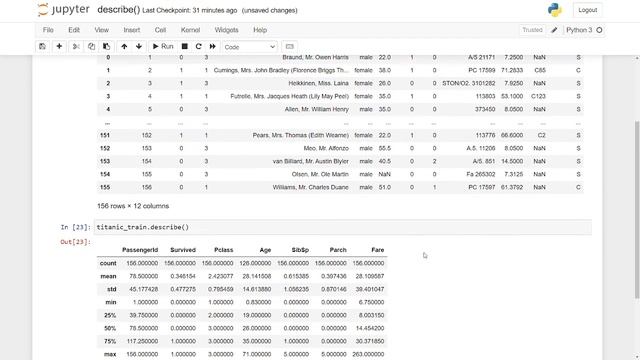
Task: Restart kernel and rerun all with fast-forward icon
Action: pos(213,47)
